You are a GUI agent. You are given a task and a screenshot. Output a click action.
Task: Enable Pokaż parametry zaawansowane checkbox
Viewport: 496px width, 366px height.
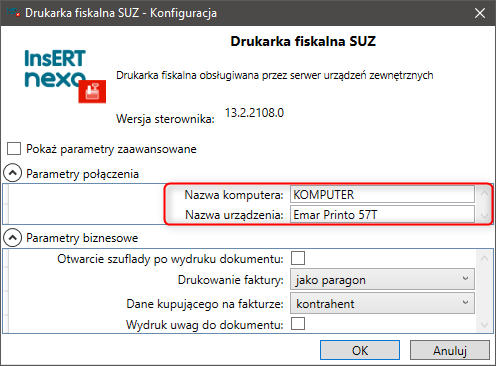click(x=14, y=149)
